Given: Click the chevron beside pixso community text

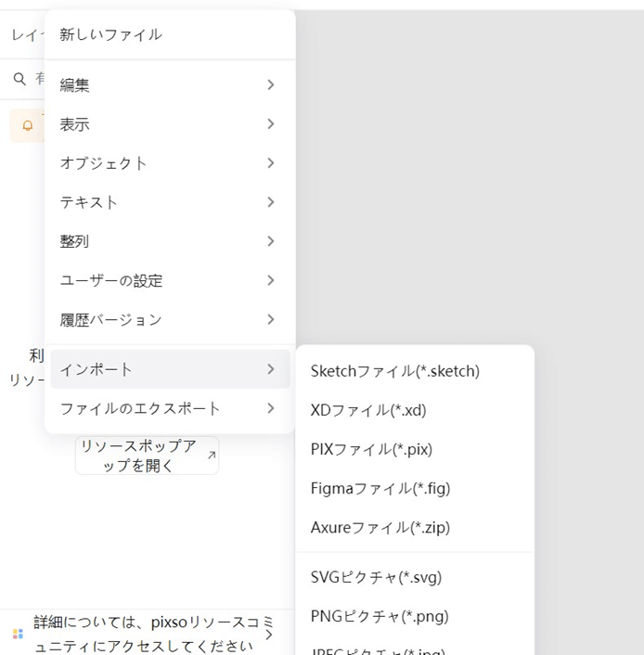Looking at the screenshot, I should tap(269, 635).
